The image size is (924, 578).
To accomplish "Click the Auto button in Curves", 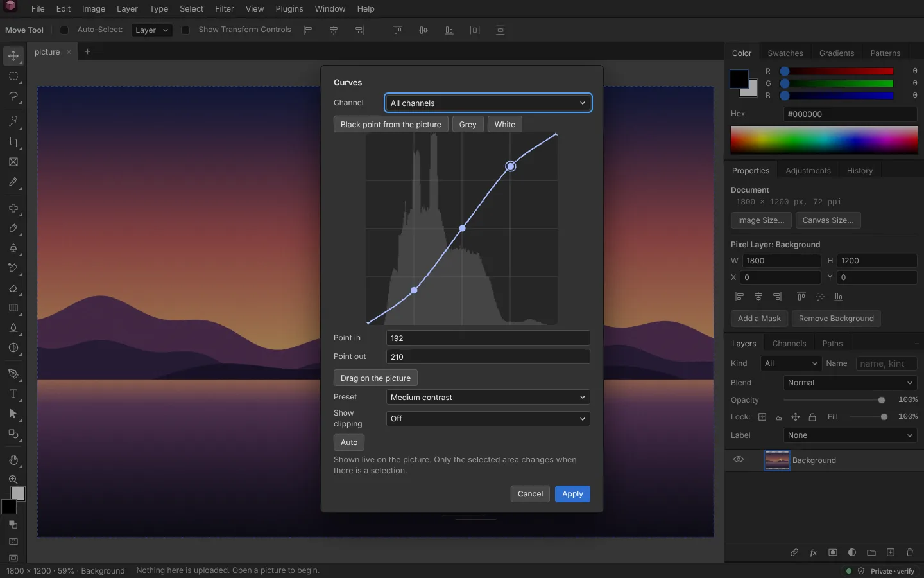I will (349, 442).
